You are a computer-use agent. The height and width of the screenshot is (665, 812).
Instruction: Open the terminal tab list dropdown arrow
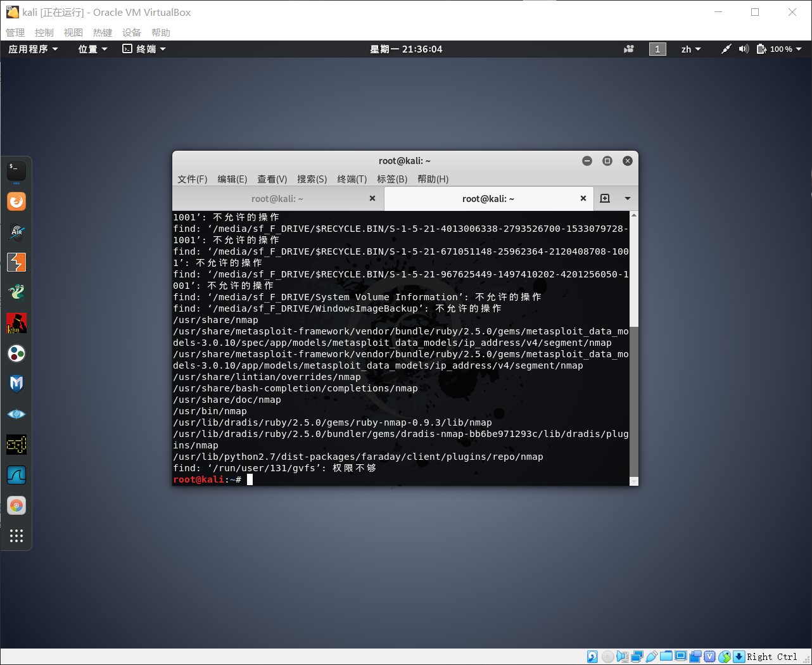[x=627, y=198]
